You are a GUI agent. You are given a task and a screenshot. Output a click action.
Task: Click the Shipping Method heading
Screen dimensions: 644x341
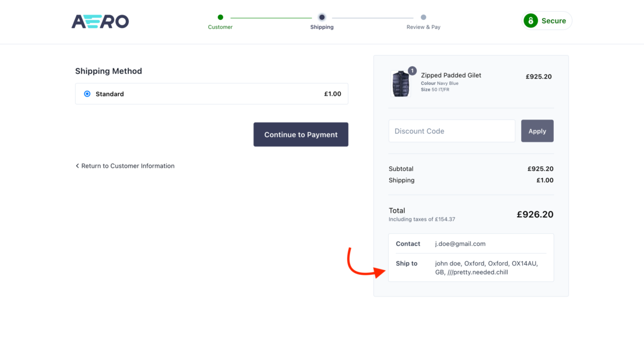tap(108, 71)
